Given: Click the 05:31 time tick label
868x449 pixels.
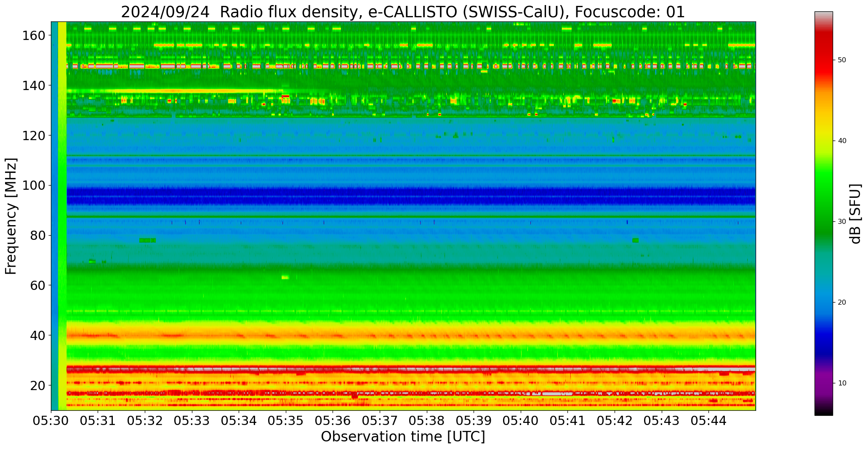Looking at the screenshot, I should (x=98, y=421).
